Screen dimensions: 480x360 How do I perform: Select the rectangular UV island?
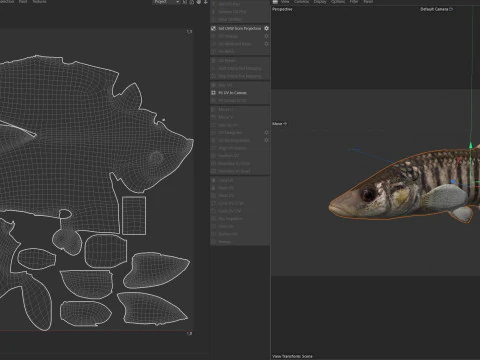(134, 216)
